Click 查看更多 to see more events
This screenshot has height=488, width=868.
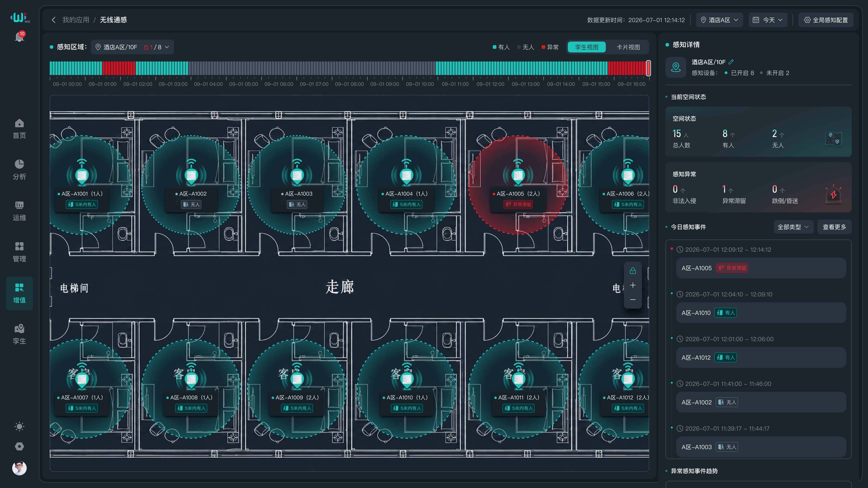[x=834, y=227]
